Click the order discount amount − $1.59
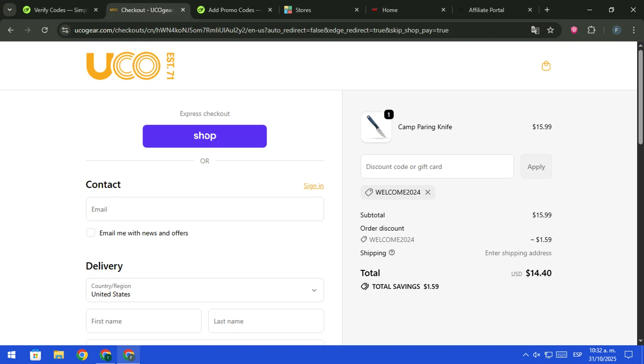 pyautogui.click(x=541, y=240)
